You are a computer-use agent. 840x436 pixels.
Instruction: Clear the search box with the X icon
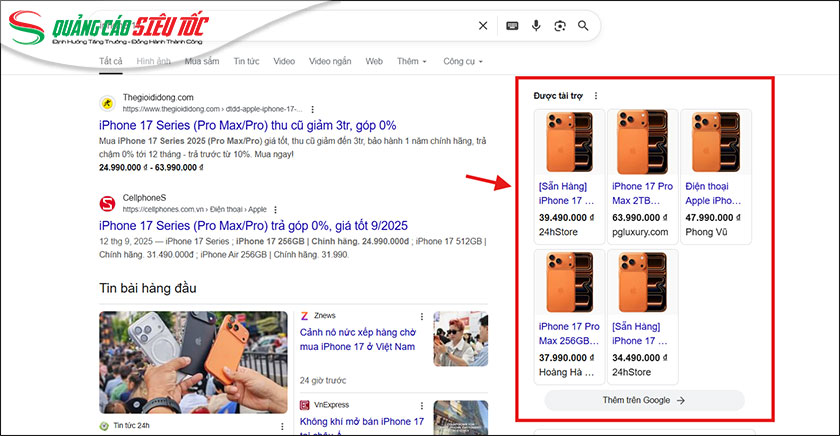[483, 26]
